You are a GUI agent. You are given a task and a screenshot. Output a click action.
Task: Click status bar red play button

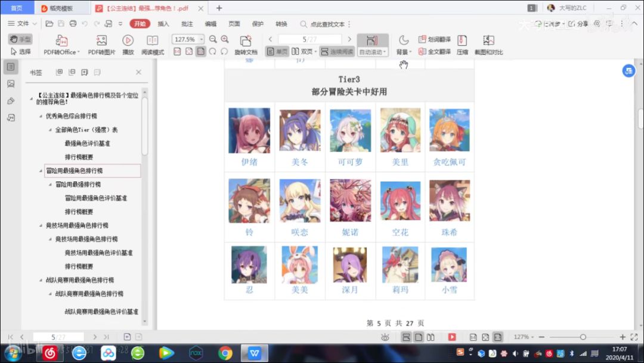pos(452,337)
